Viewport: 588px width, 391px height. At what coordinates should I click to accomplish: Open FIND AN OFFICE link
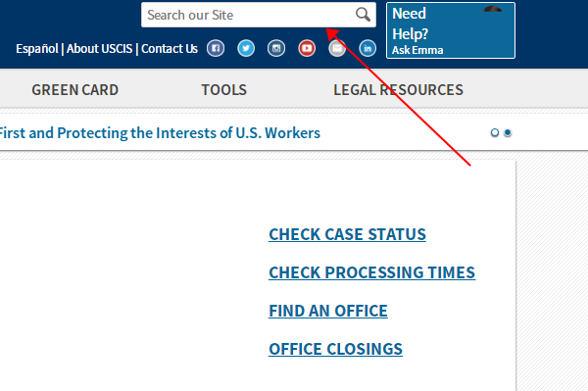(328, 312)
